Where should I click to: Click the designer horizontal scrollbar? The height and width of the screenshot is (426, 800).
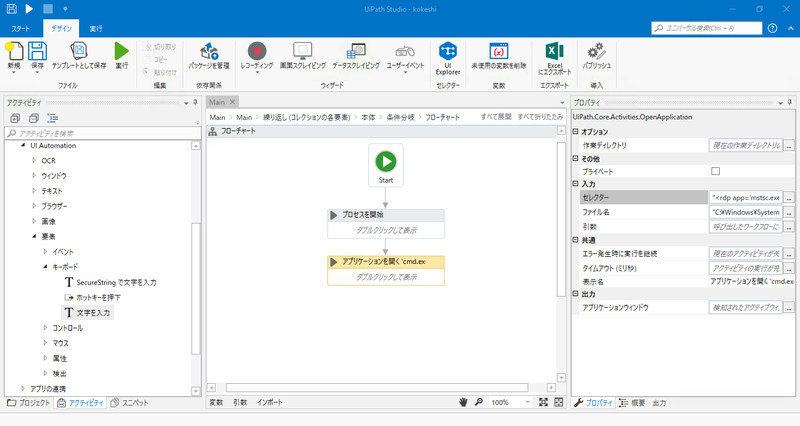point(377,388)
